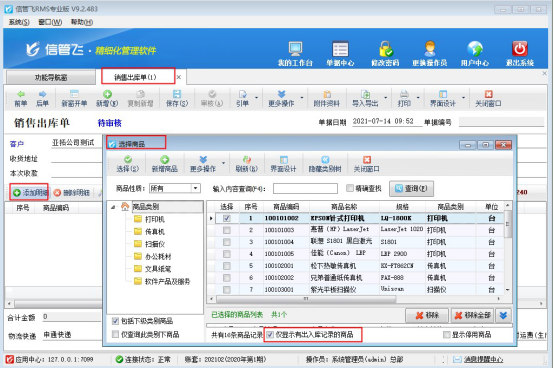Toggle 精确查找 checkbox
Screen dimensions: 554x368
click(x=350, y=188)
